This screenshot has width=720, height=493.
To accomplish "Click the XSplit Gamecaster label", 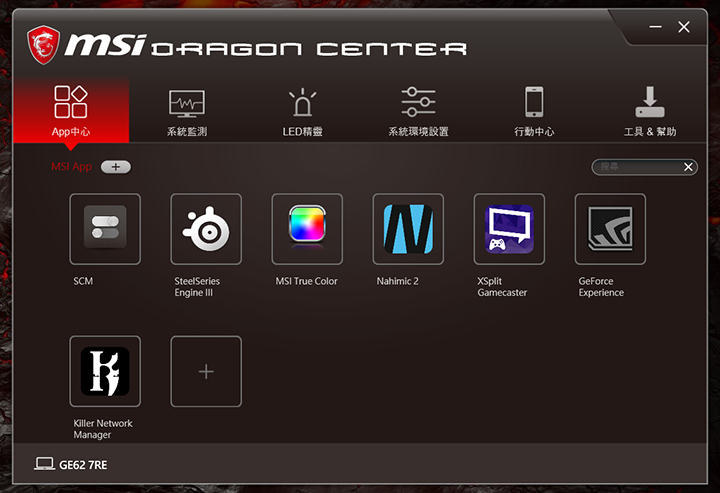I will [x=502, y=287].
